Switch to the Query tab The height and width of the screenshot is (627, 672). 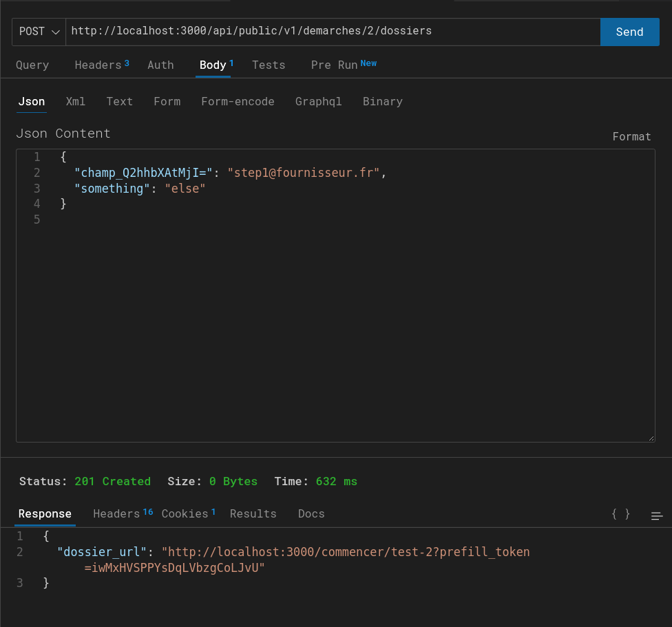click(32, 65)
